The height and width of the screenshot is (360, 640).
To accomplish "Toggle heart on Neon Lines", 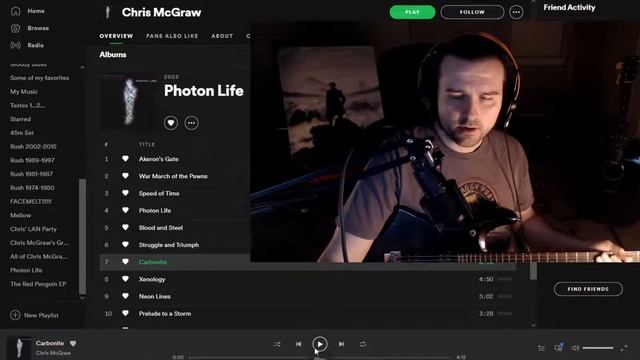I will [x=125, y=296].
